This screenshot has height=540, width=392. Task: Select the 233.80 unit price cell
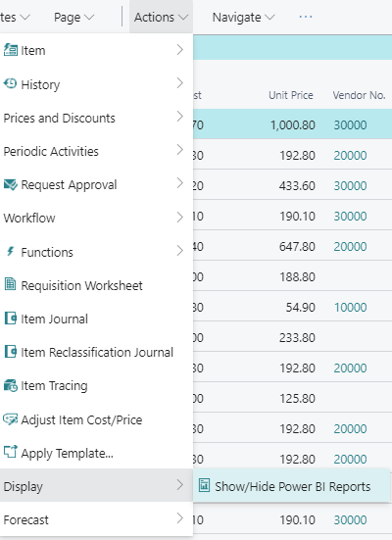[x=297, y=337]
